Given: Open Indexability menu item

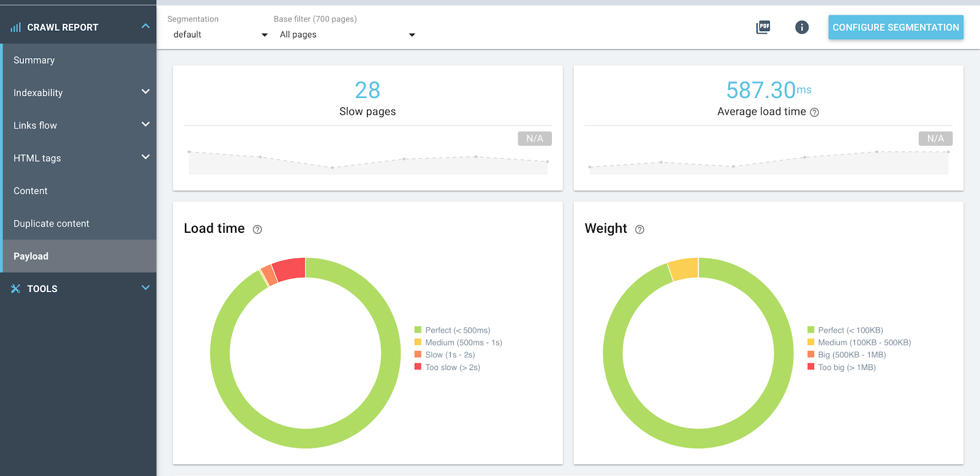Looking at the screenshot, I should [x=38, y=93].
